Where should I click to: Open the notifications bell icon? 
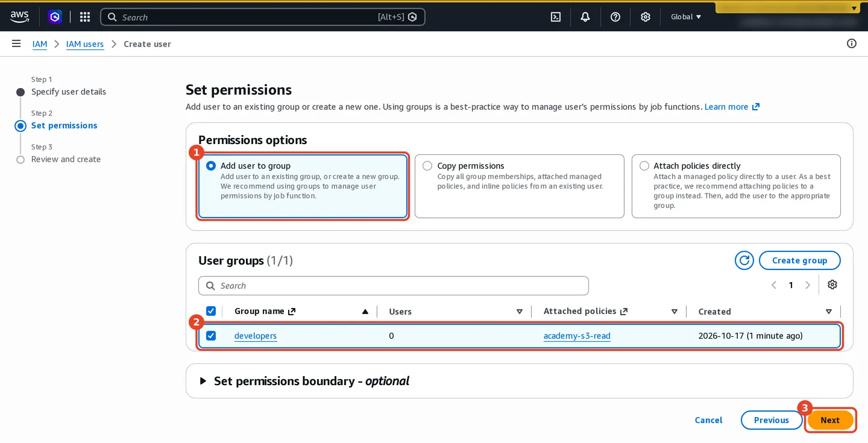tap(585, 17)
